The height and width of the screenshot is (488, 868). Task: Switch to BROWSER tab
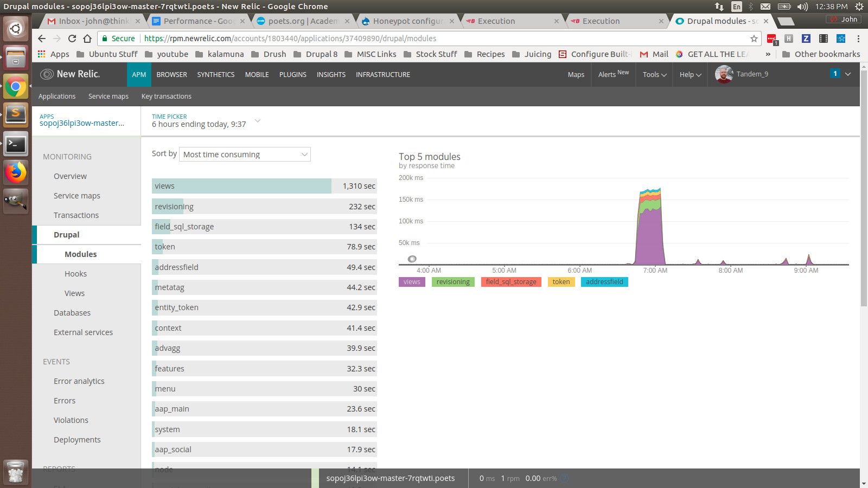171,74
